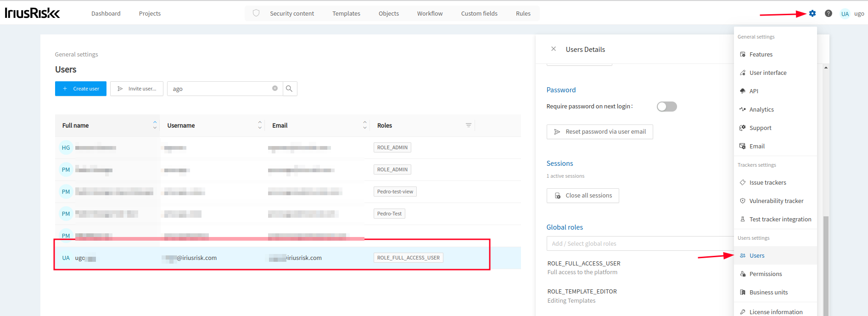
Task: Open the Roles column filter icon
Action: click(469, 125)
